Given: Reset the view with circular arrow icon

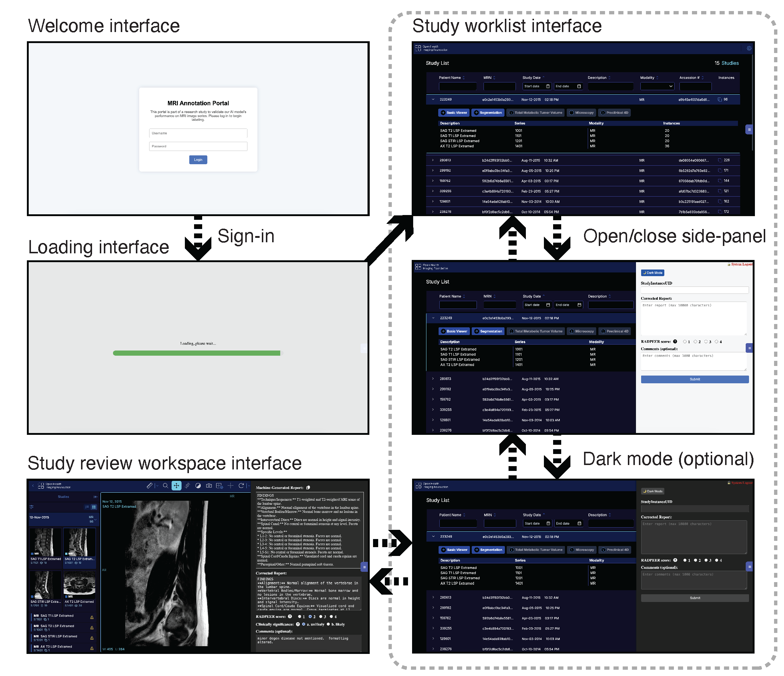Looking at the screenshot, I should pos(241,485).
